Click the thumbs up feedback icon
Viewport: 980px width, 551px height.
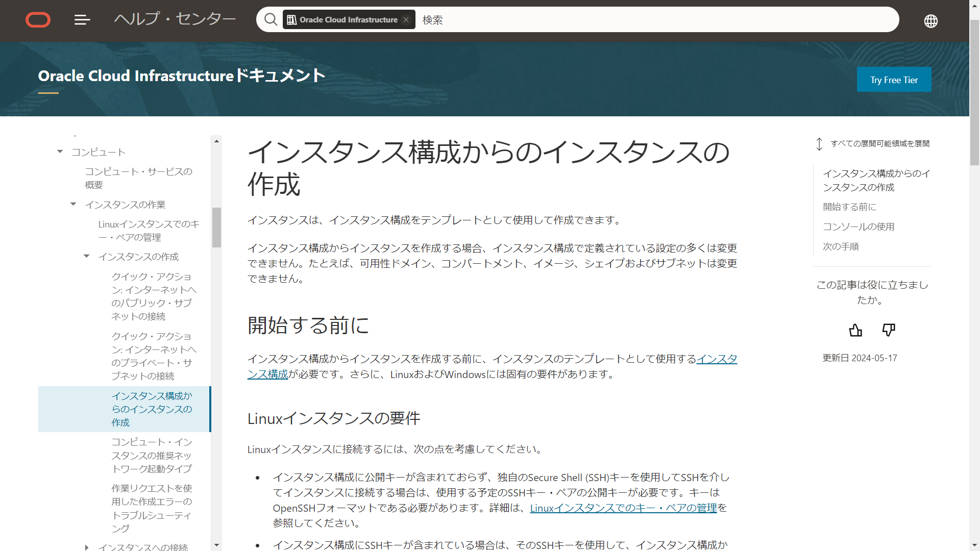pos(855,330)
